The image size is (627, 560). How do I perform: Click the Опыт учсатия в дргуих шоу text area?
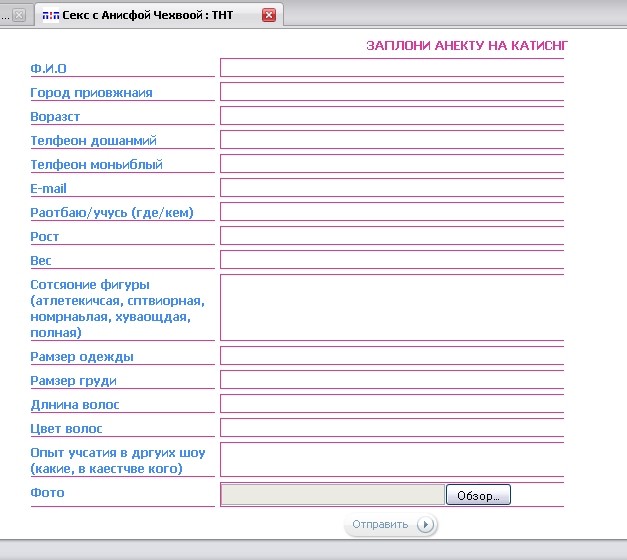[x=391, y=459]
